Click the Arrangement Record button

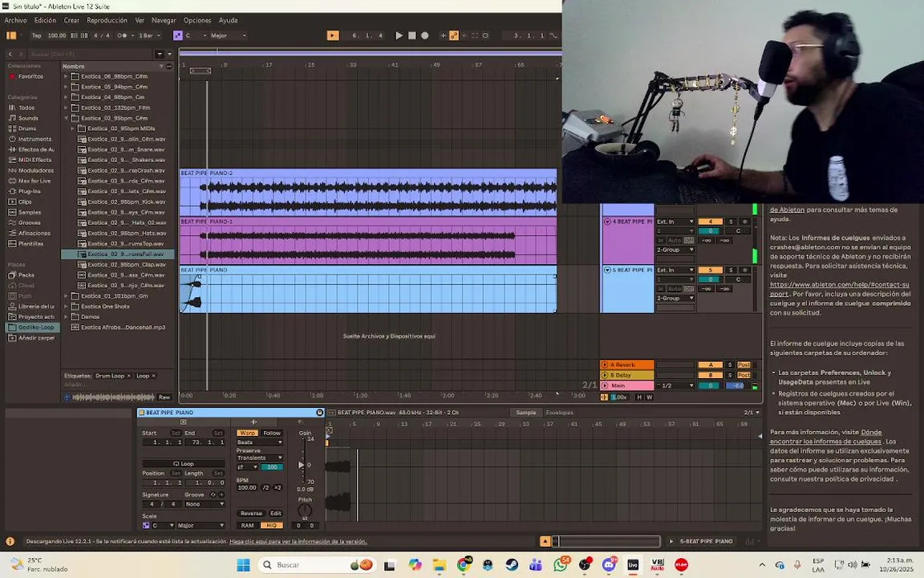pyautogui.click(x=425, y=35)
